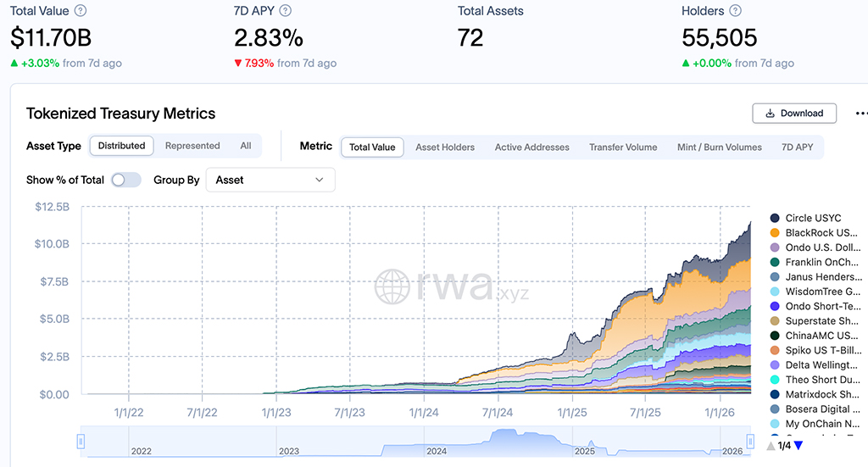Click the help icon next to 7D APY
Image resolution: width=868 pixels, height=467 pixels.
pos(285,11)
